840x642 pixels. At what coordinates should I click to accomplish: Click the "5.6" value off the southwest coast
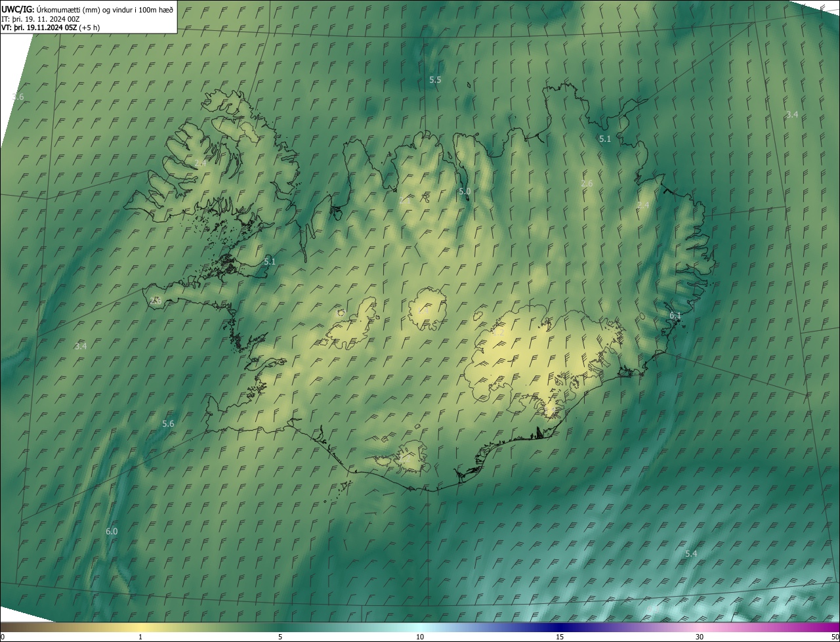pos(168,423)
